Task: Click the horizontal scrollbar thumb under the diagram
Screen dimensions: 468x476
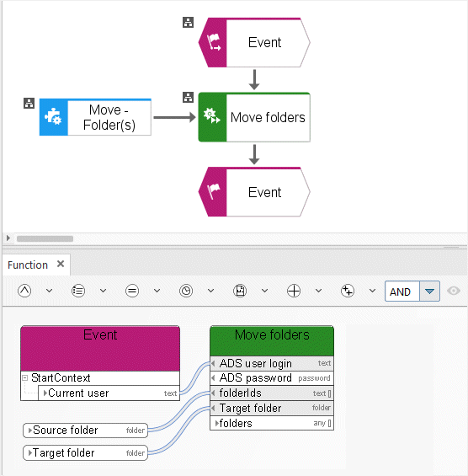Action: (x=45, y=238)
